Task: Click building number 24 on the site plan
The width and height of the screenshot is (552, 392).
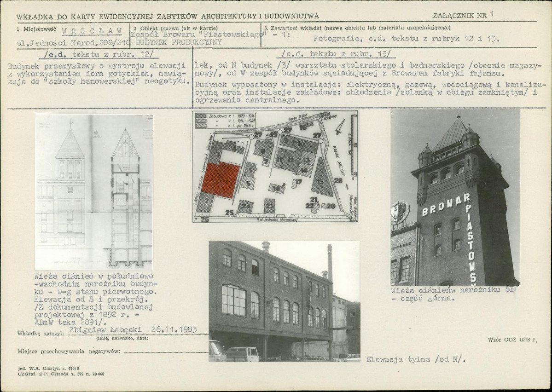Action: (x=246, y=206)
